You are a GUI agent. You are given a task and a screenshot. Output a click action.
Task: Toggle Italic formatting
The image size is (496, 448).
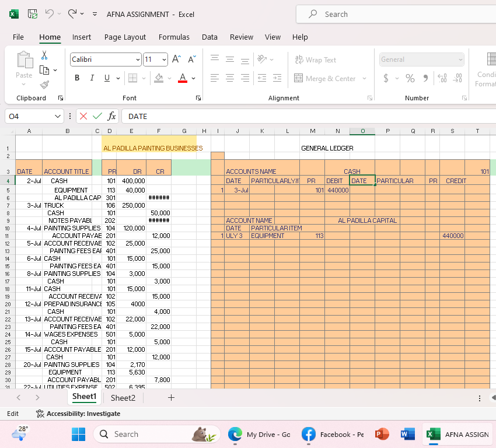pos(92,78)
